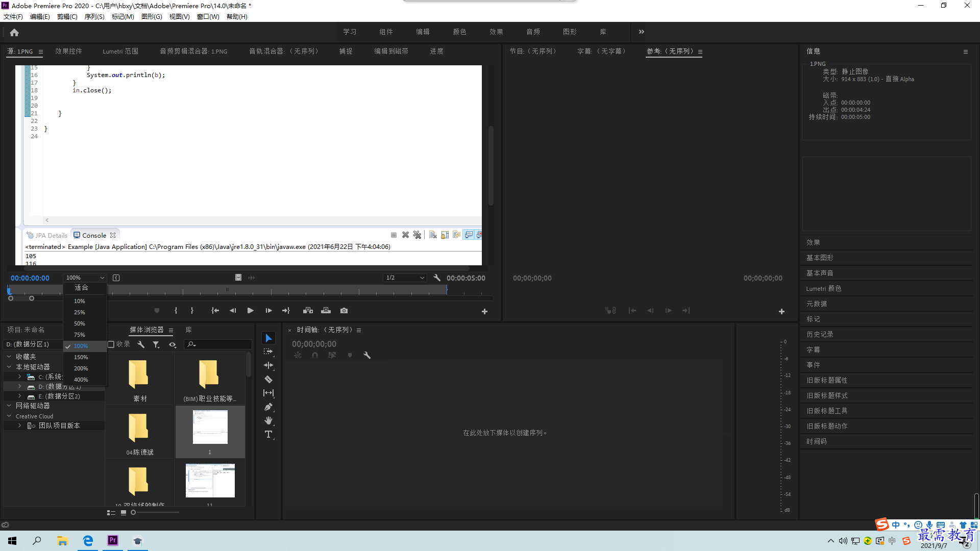980x551 pixels.
Task: Select the Slip tool
Action: [268, 393]
